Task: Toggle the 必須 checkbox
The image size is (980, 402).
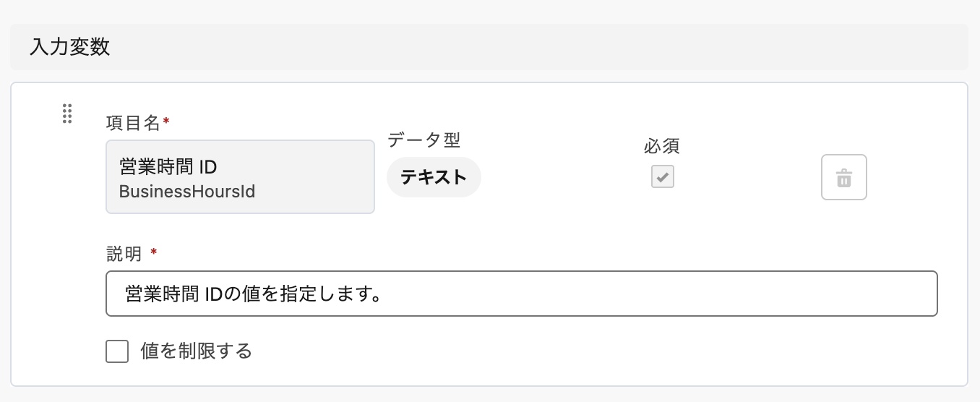Action: click(662, 177)
